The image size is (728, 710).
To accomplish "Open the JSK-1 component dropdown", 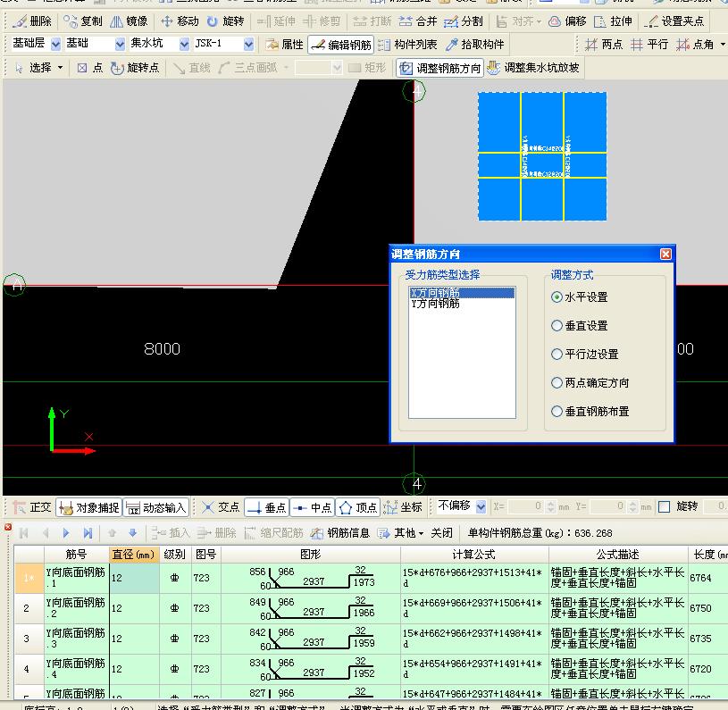I will coord(248,44).
